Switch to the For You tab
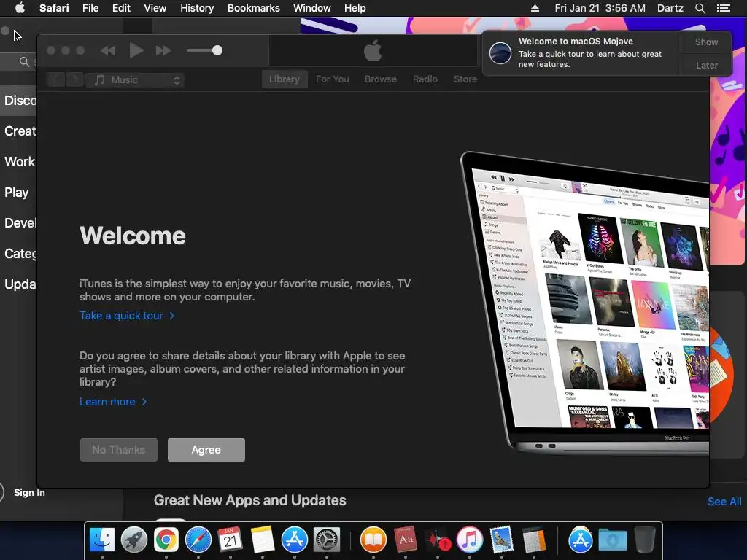Image resolution: width=747 pixels, height=560 pixels. click(333, 79)
